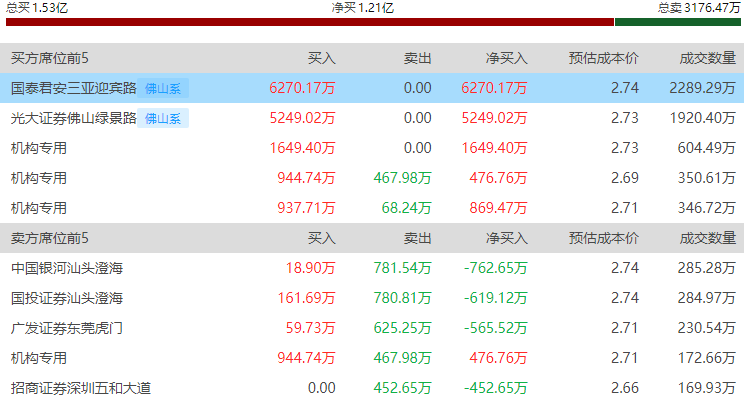Click the 买方席位前5 section header
Viewport: 744px width, 397px height.
(49, 58)
